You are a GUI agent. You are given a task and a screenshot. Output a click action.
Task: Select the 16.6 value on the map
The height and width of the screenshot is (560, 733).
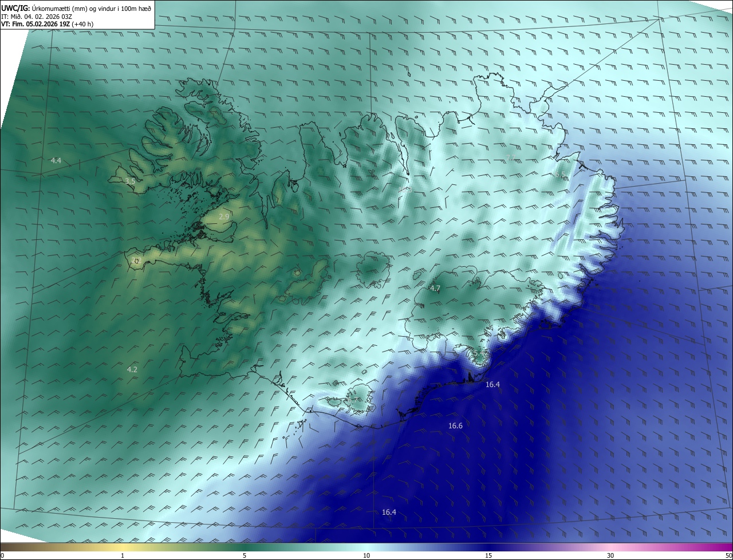(455, 425)
